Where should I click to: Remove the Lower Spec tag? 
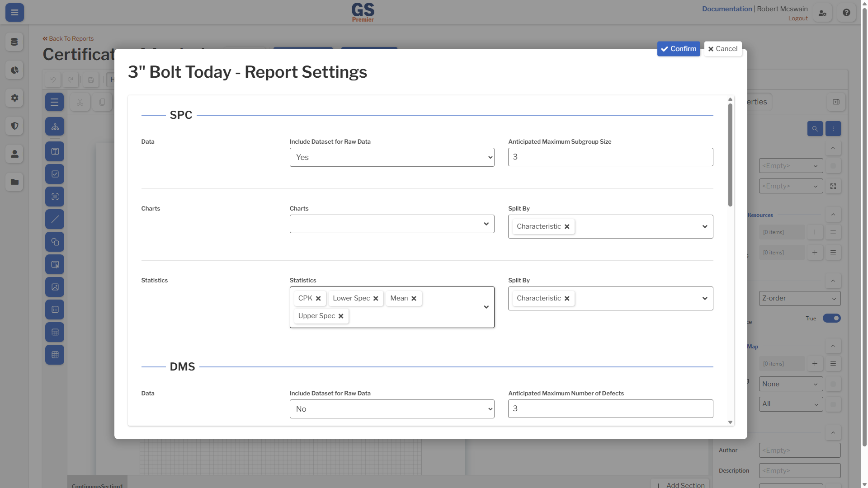tap(376, 299)
